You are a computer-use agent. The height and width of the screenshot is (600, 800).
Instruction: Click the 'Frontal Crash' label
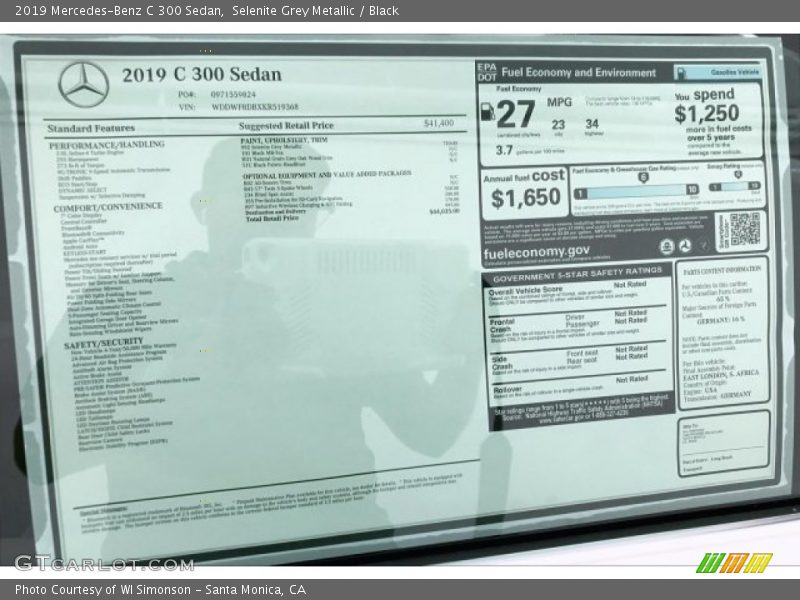pyautogui.click(x=502, y=326)
